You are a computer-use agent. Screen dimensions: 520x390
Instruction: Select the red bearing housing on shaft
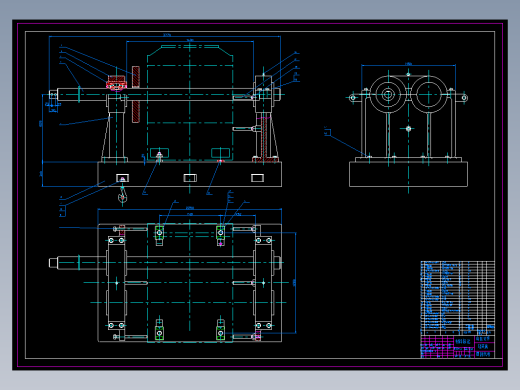coord(116,83)
